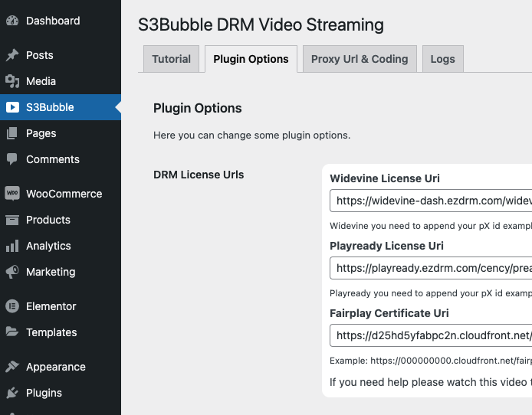Click the WooCommerce Woo logo icon
The image size is (532, 415).
[x=12, y=194]
